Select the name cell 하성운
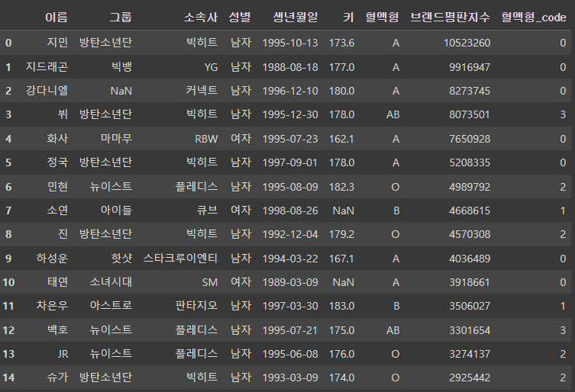575x392 pixels. 52,259
